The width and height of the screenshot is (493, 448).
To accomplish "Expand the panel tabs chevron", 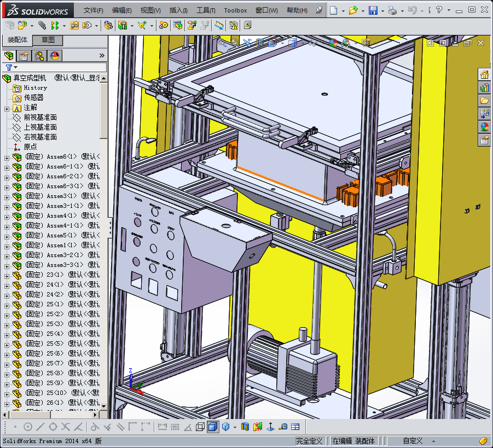I will [x=102, y=56].
